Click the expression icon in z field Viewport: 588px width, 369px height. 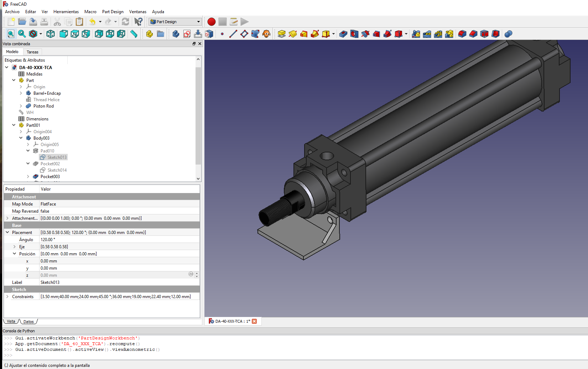coord(191,274)
